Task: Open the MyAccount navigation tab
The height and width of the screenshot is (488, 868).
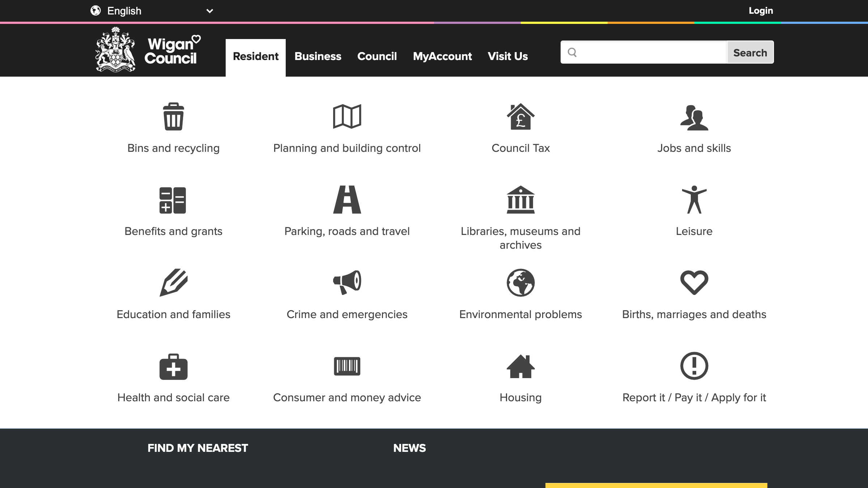Action: (442, 56)
